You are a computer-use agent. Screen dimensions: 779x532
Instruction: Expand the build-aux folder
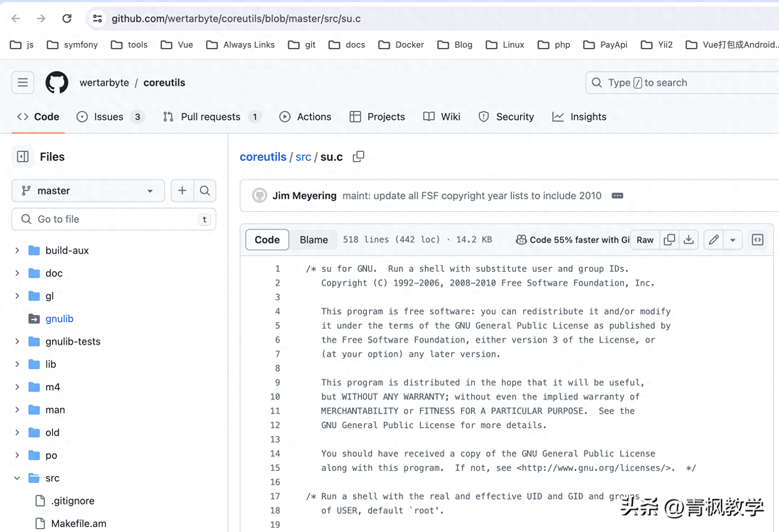click(x=17, y=250)
